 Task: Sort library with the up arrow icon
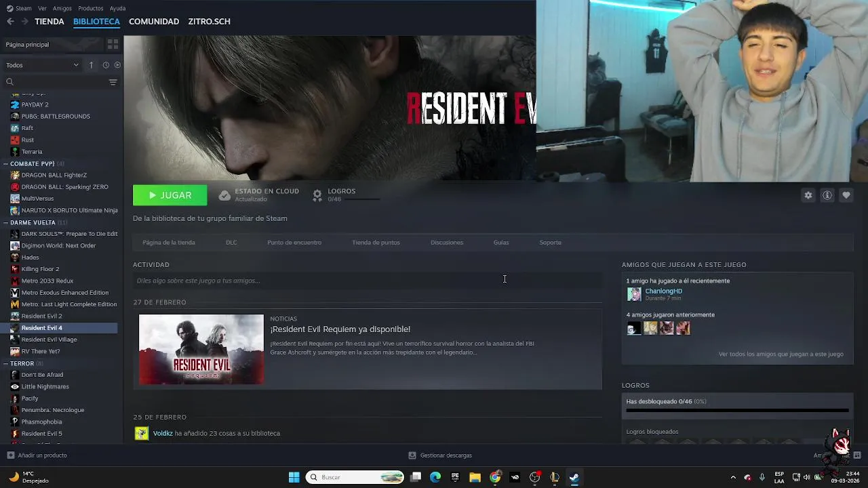[91, 65]
